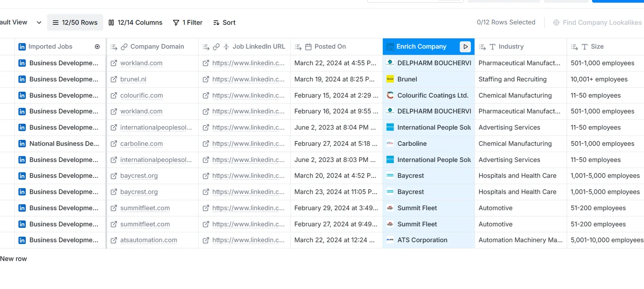Open the Sort menu

[224, 23]
